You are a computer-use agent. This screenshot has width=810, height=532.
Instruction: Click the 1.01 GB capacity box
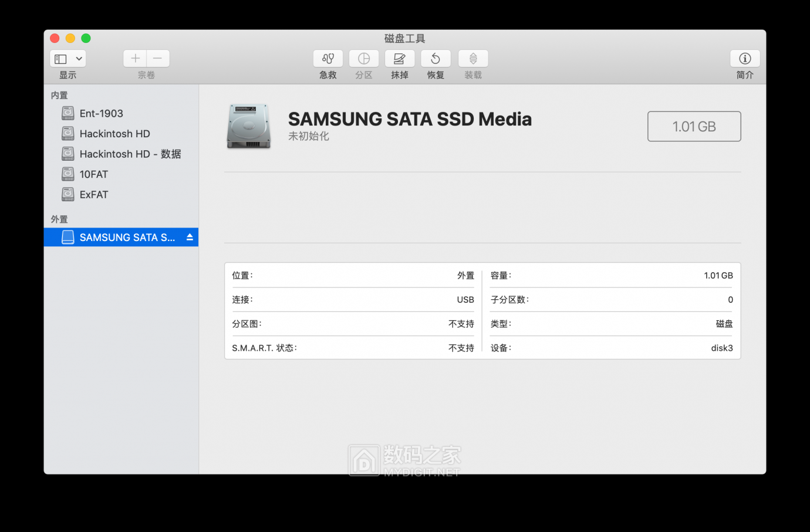pos(694,126)
